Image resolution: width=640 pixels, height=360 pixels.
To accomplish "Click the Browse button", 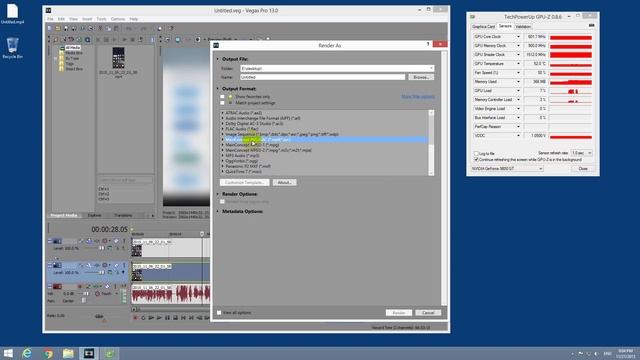I will 421,77.
